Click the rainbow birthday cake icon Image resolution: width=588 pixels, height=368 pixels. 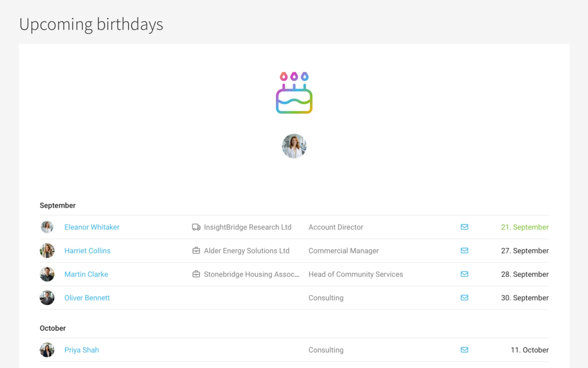(x=294, y=93)
